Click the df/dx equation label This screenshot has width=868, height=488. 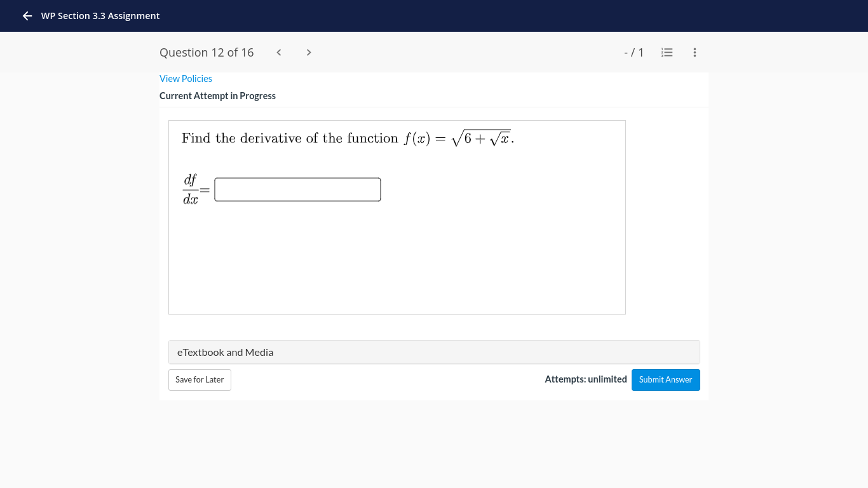tap(189, 189)
